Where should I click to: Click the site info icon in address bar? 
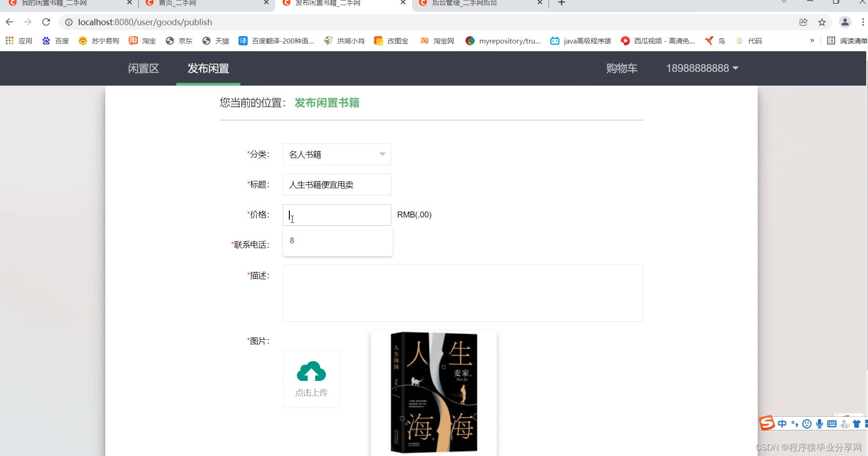(x=69, y=22)
